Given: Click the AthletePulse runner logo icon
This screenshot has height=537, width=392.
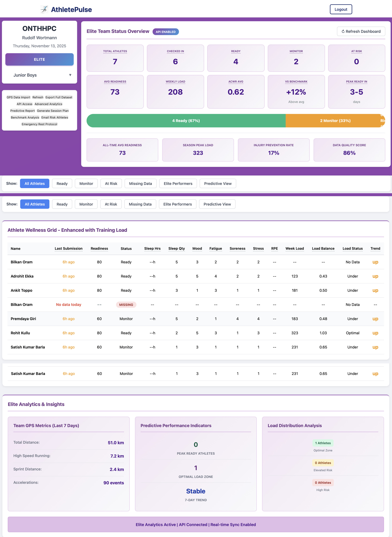Looking at the screenshot, I should (x=44, y=9).
